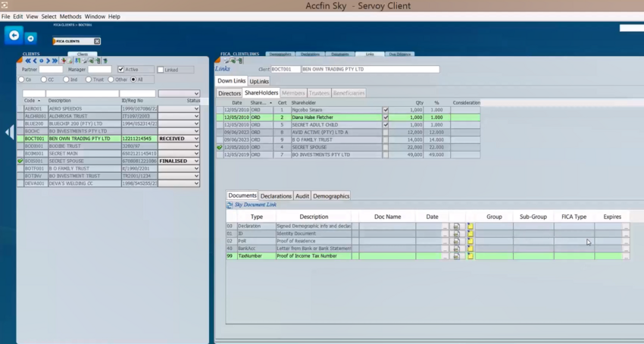644x344 pixels.
Task: Enable the Linked checkbox
Action: coord(161,70)
